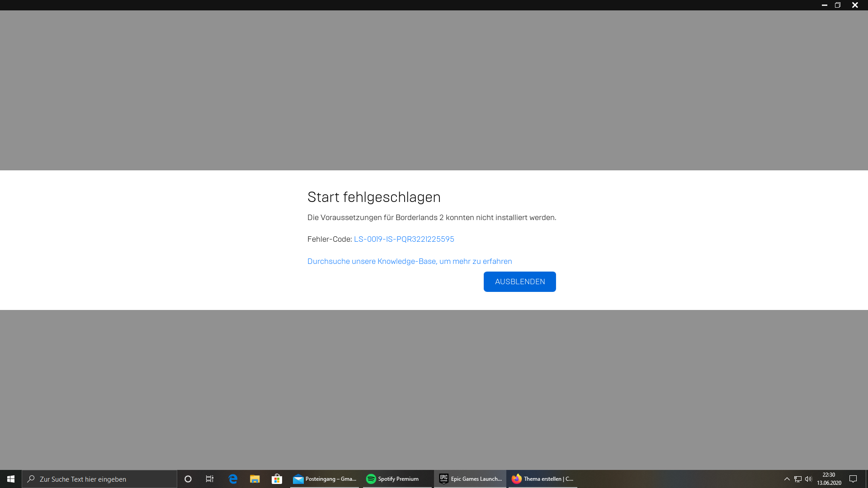Screen dimensions: 868x488
Task: Click the Borderlands 2 error message text
Action: pyautogui.click(x=432, y=217)
